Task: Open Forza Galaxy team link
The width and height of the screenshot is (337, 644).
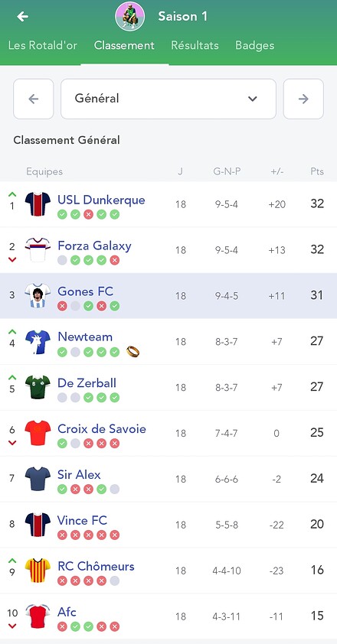Action: 94,246
